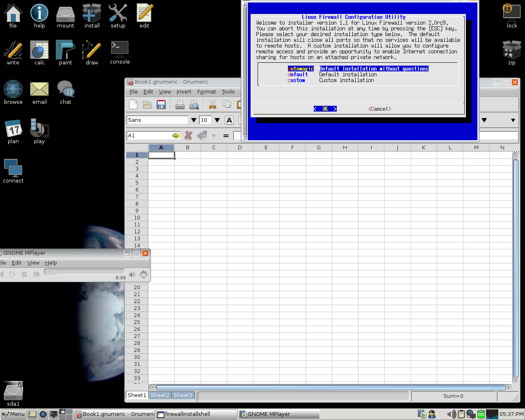Screen dimensions: 525x420
Task: Open the taskbar Menu button
Action: (x=14, y=414)
